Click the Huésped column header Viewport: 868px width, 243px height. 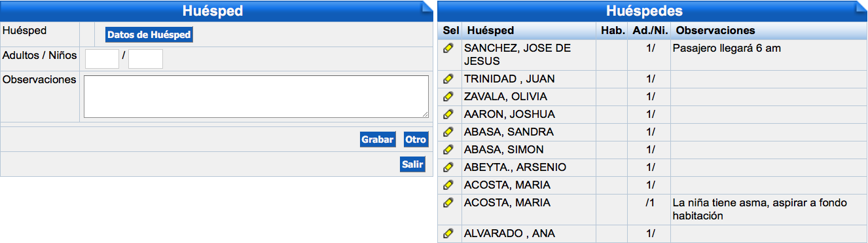[x=491, y=31]
